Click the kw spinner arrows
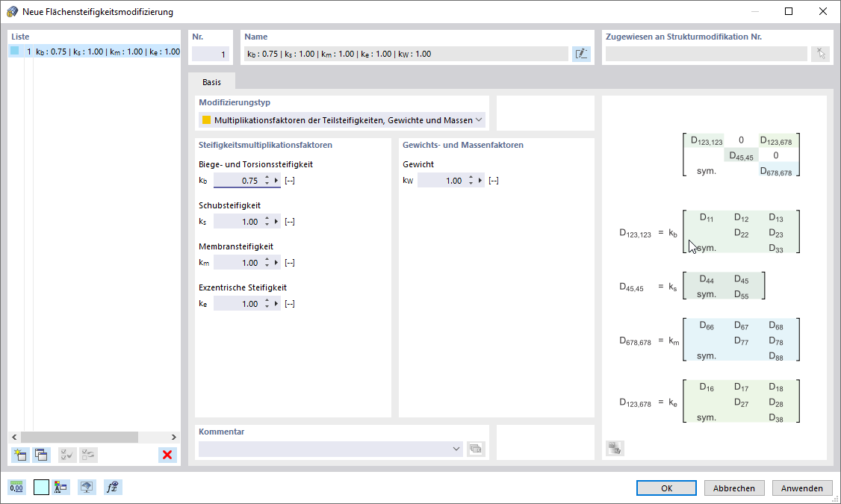841x504 pixels. click(x=471, y=181)
